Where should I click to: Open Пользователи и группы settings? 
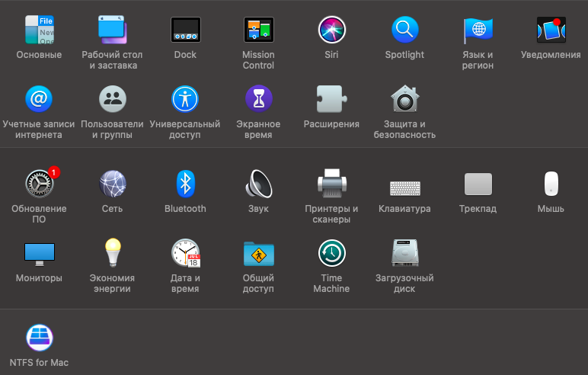113,99
